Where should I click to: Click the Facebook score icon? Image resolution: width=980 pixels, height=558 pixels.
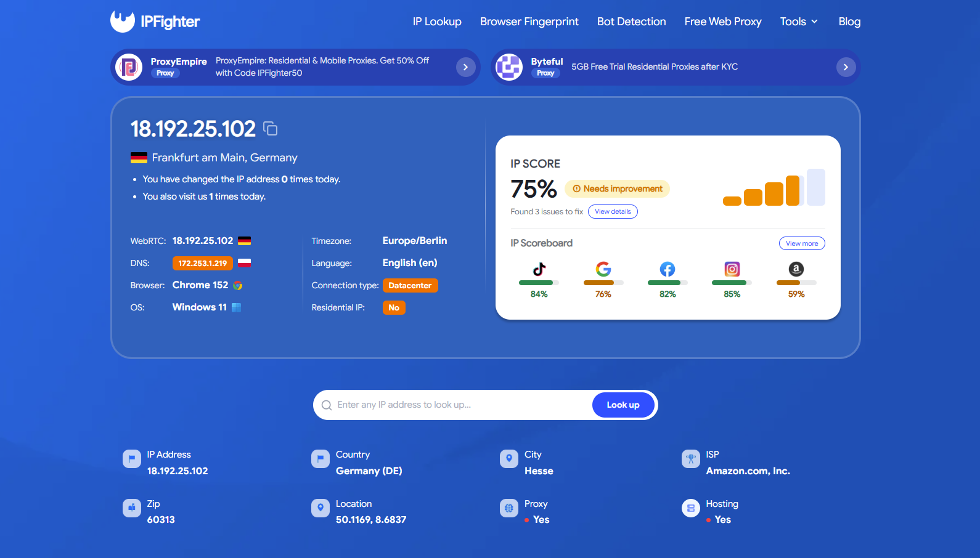pos(668,269)
